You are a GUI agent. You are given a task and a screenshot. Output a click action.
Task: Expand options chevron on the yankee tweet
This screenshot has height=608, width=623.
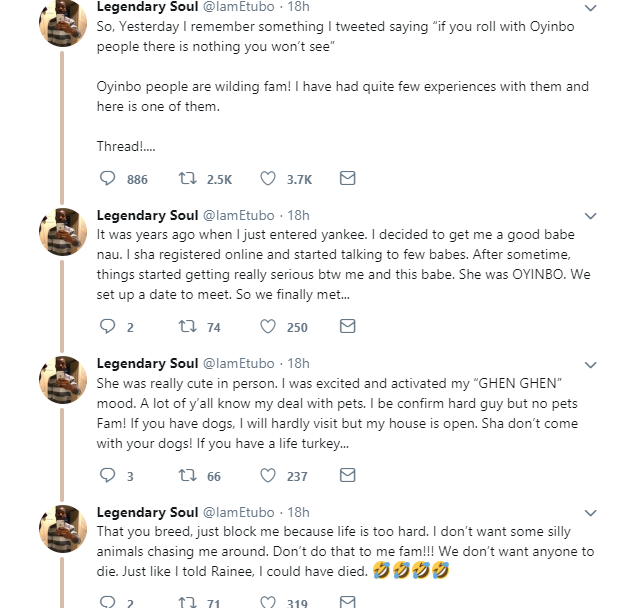590,216
